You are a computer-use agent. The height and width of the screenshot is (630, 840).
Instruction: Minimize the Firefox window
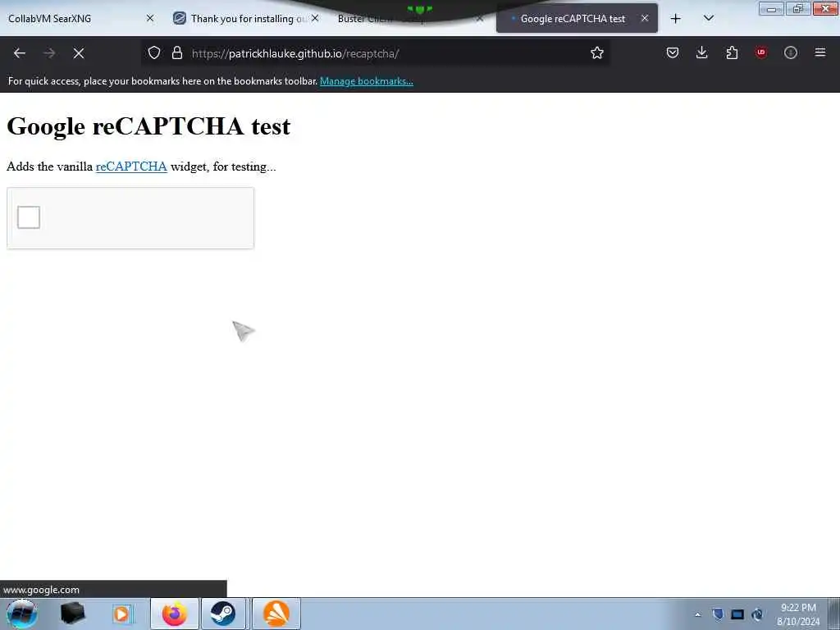point(771,8)
